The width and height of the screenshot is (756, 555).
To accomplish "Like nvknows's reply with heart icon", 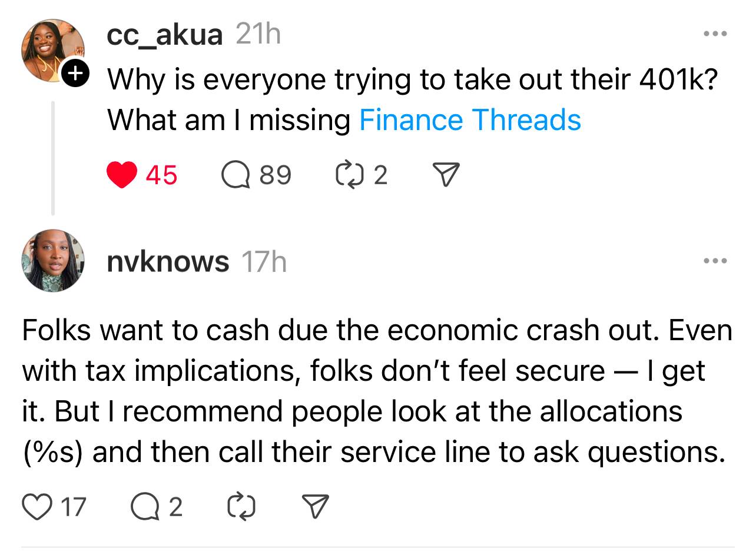I will coord(37,507).
